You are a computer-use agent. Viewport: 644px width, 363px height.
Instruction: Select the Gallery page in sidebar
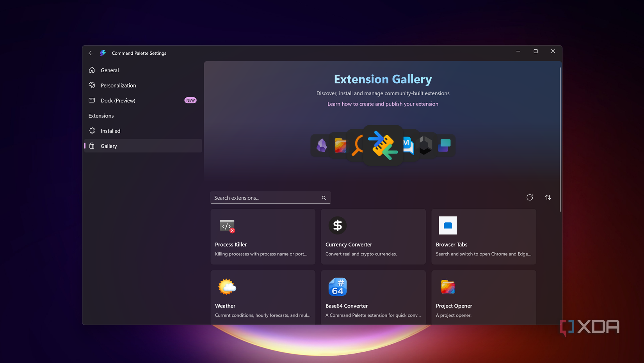click(x=143, y=146)
